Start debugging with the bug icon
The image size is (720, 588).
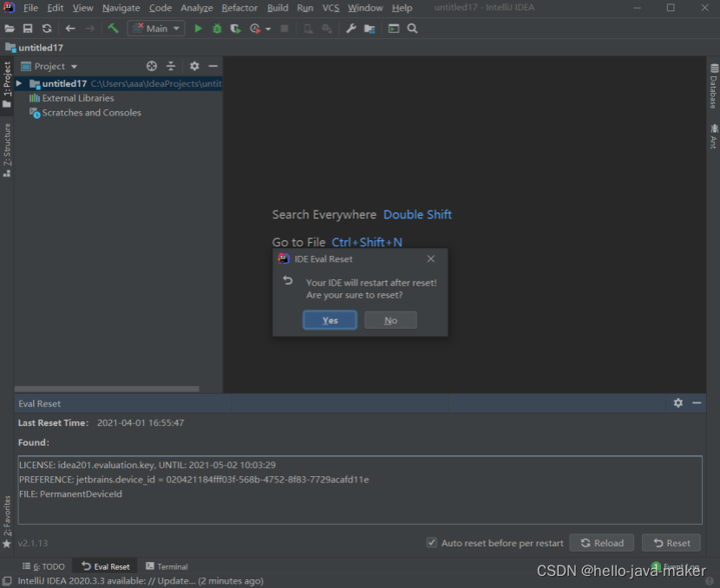(x=217, y=29)
